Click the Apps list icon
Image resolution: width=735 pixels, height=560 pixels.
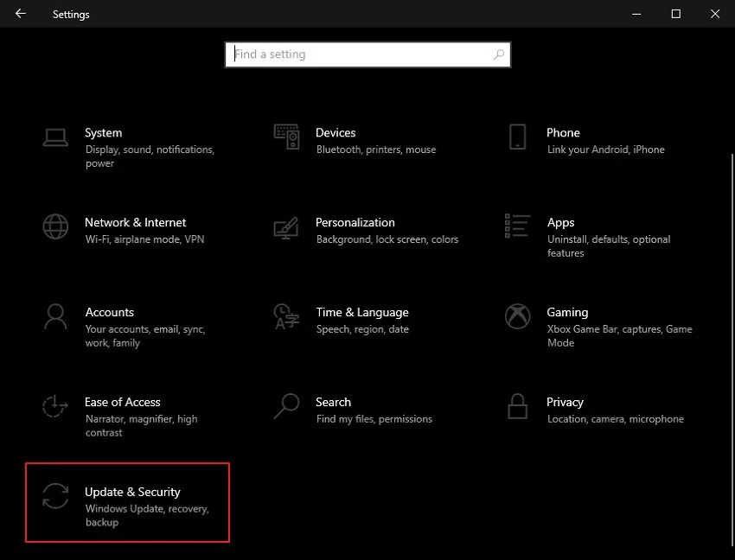click(x=517, y=226)
